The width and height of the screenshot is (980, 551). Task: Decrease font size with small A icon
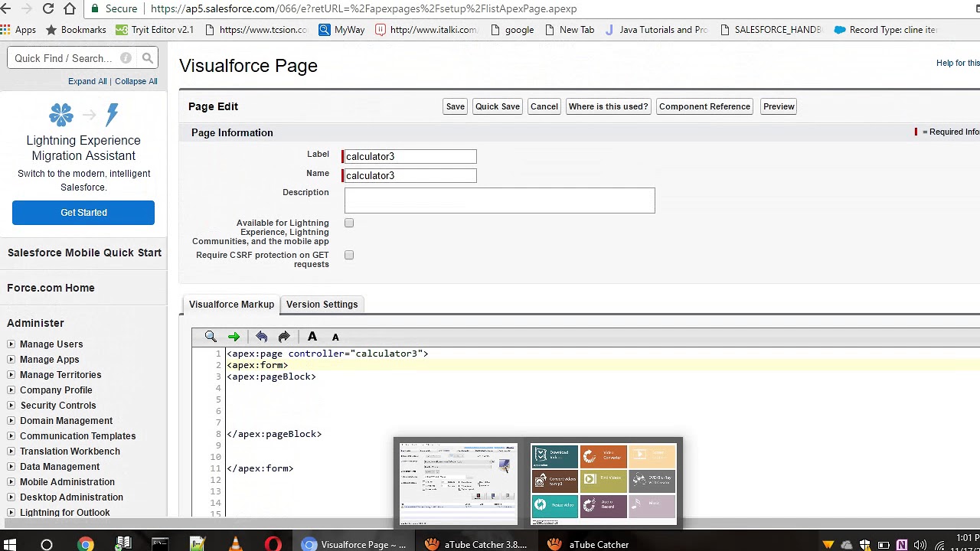point(335,337)
